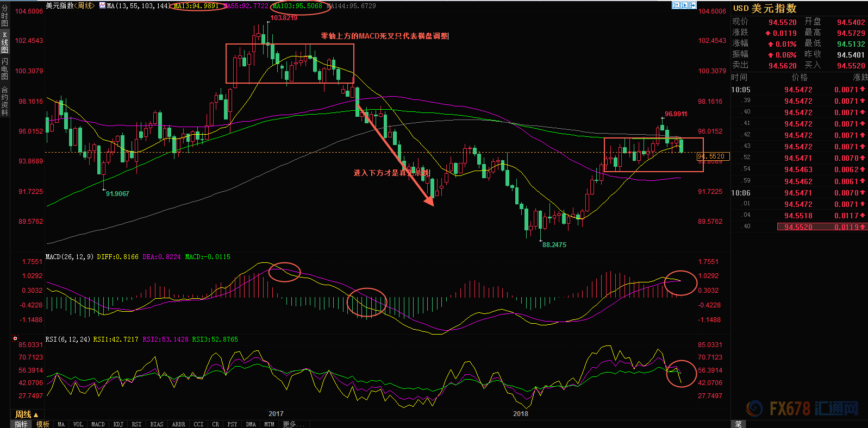Click the 卖出 94.5620 sell price value

tap(783, 66)
